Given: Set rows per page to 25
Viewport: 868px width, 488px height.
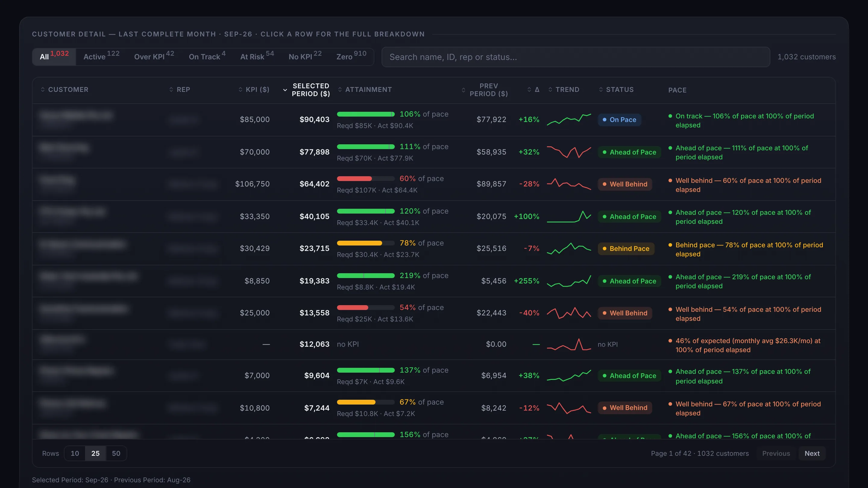Looking at the screenshot, I should 95,453.
